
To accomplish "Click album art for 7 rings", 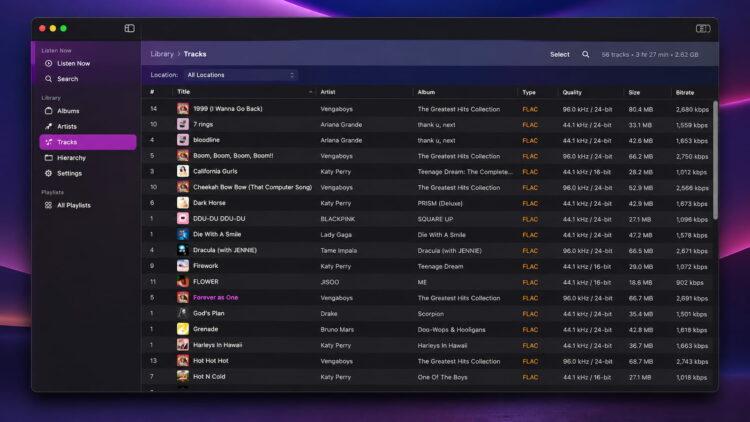I will 183,124.
